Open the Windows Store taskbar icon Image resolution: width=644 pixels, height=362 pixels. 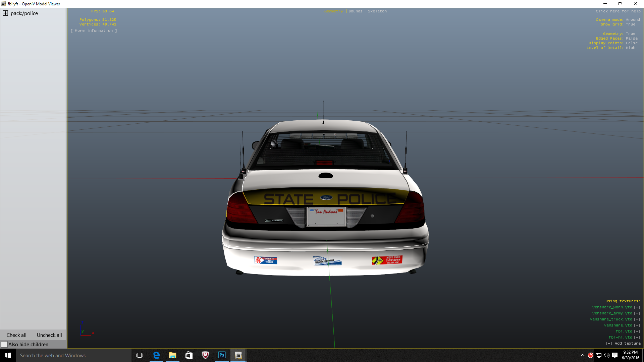189,355
